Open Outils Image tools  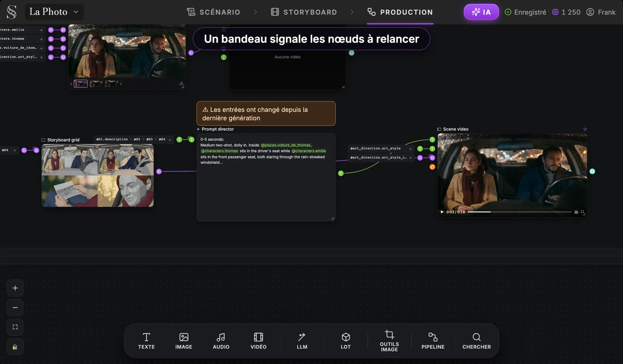(x=389, y=341)
